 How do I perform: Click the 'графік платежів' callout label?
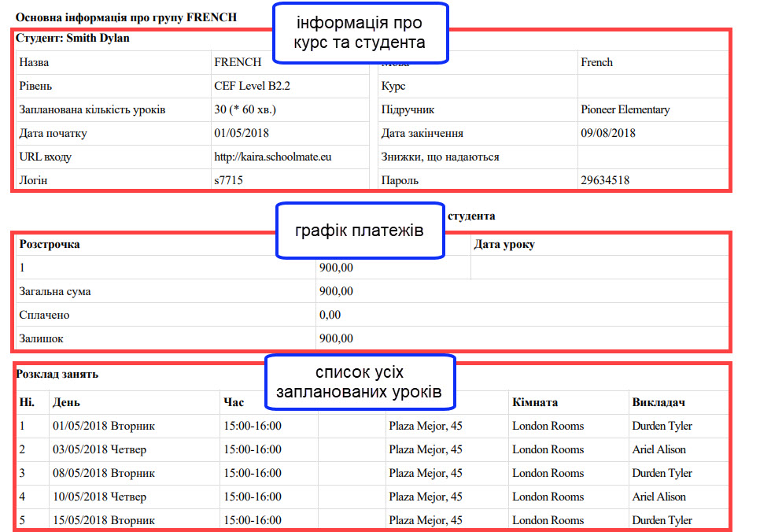[x=360, y=231]
